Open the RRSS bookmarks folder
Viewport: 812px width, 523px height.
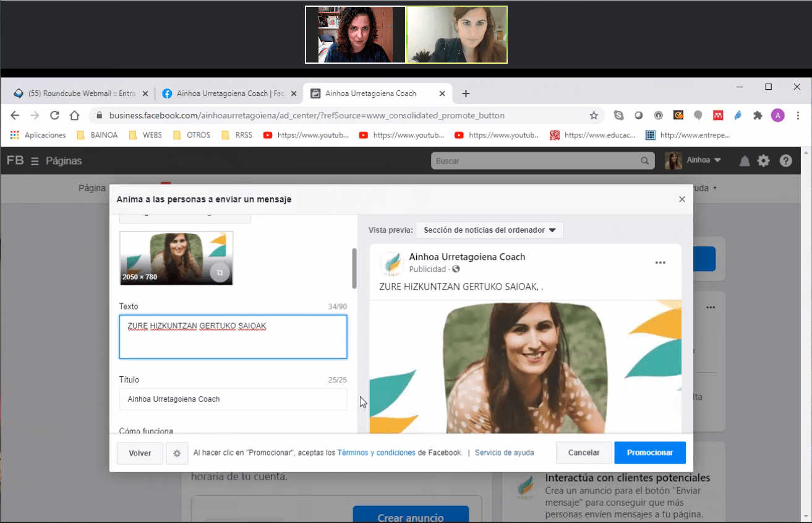coord(237,135)
